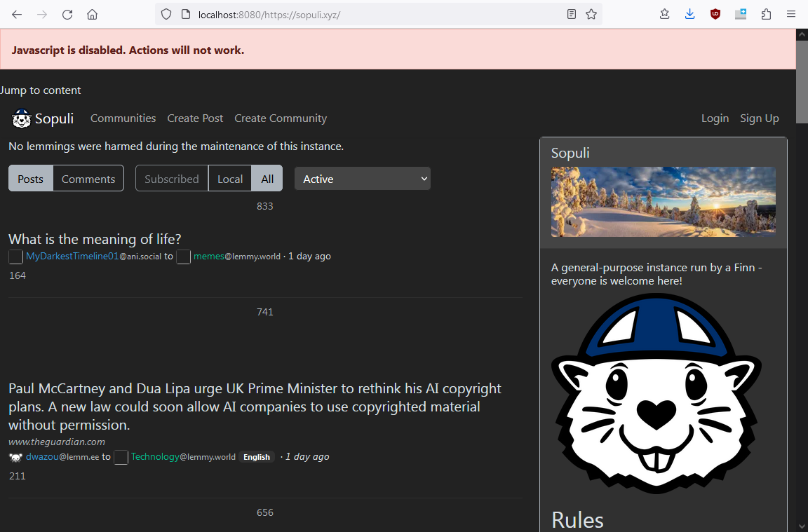Screen dimensions: 808x532
Task: Click Sign Up in the navigation bar
Action: pyautogui.click(x=759, y=118)
